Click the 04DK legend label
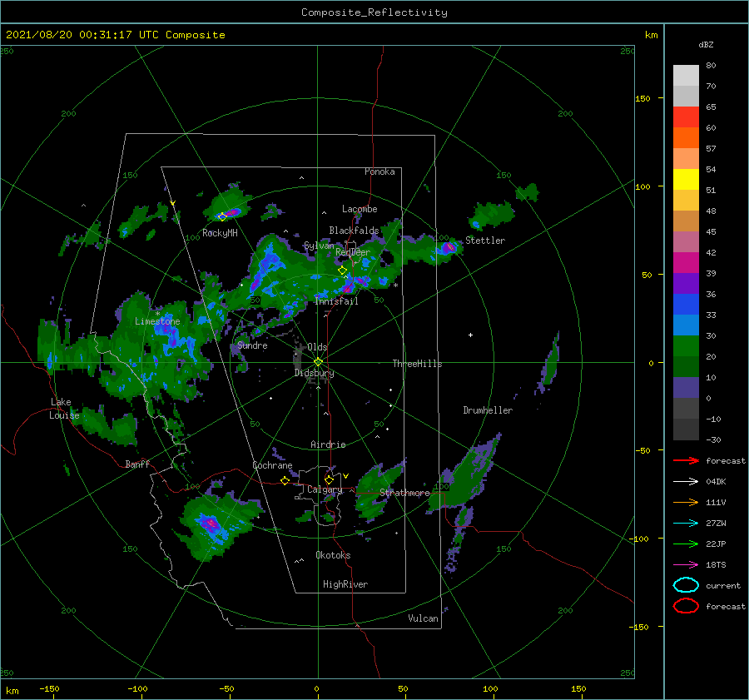 point(716,482)
